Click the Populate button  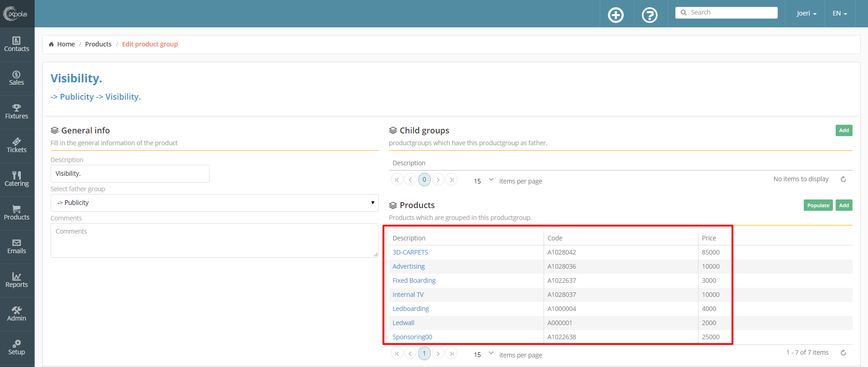818,205
